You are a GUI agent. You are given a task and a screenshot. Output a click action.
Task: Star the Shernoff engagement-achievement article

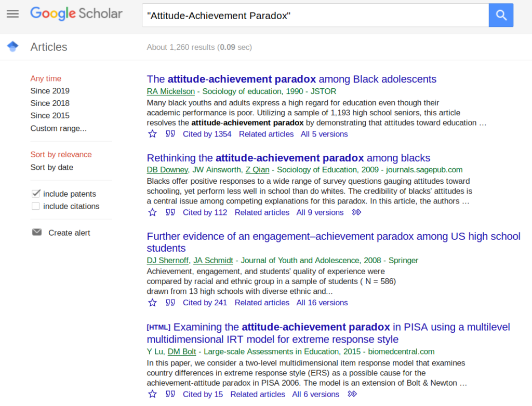pos(152,303)
